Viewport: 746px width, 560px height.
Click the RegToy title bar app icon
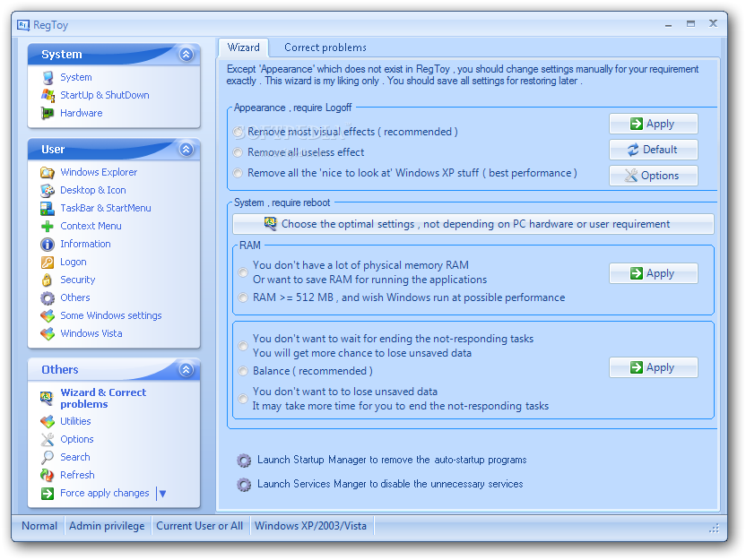pyautogui.click(x=23, y=25)
